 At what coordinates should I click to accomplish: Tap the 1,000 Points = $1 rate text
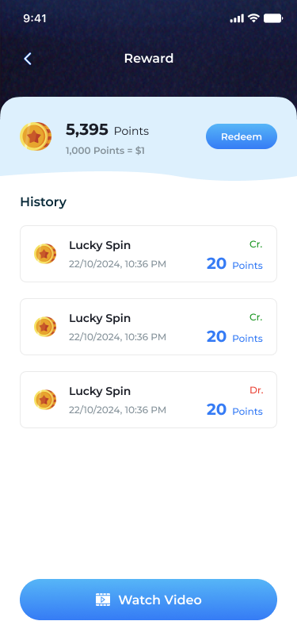[x=105, y=151]
